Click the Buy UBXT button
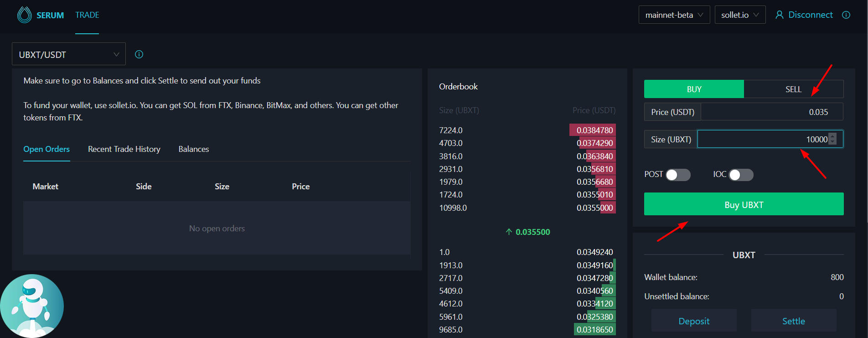This screenshot has height=338, width=868. tap(744, 204)
